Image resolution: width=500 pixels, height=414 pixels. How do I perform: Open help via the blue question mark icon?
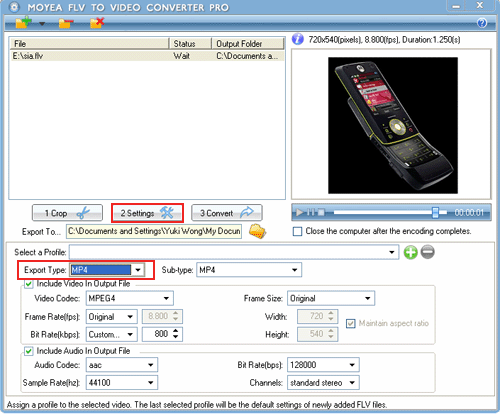pyautogui.click(x=482, y=23)
